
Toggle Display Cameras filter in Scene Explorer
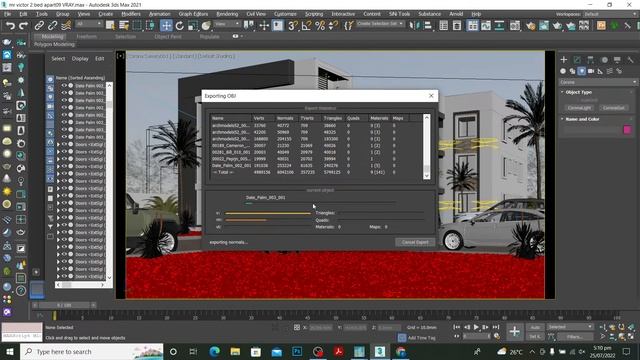coord(50,106)
